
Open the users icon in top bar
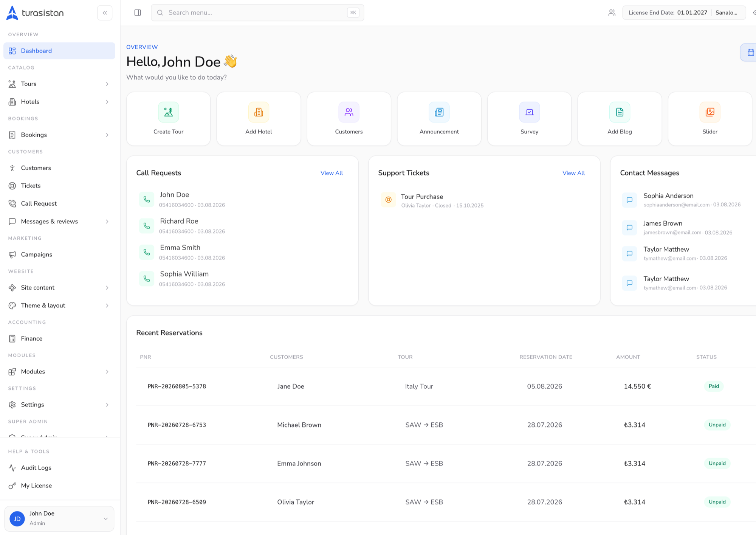[612, 13]
